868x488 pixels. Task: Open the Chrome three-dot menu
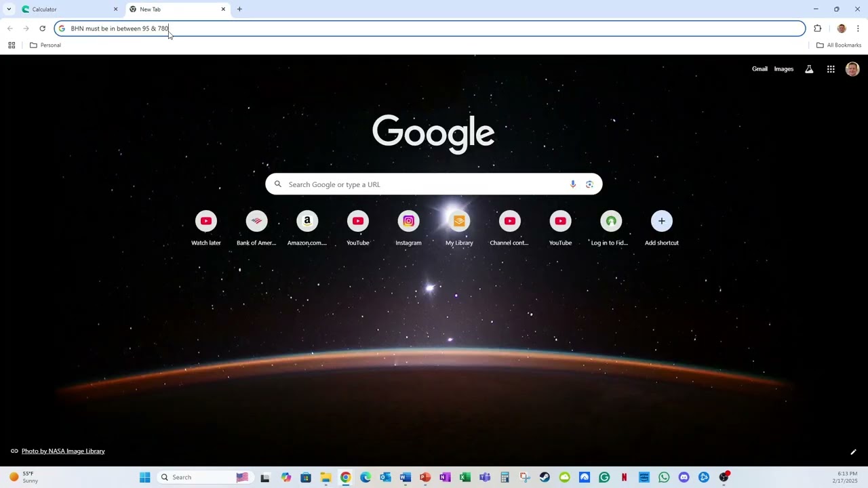(x=858, y=28)
